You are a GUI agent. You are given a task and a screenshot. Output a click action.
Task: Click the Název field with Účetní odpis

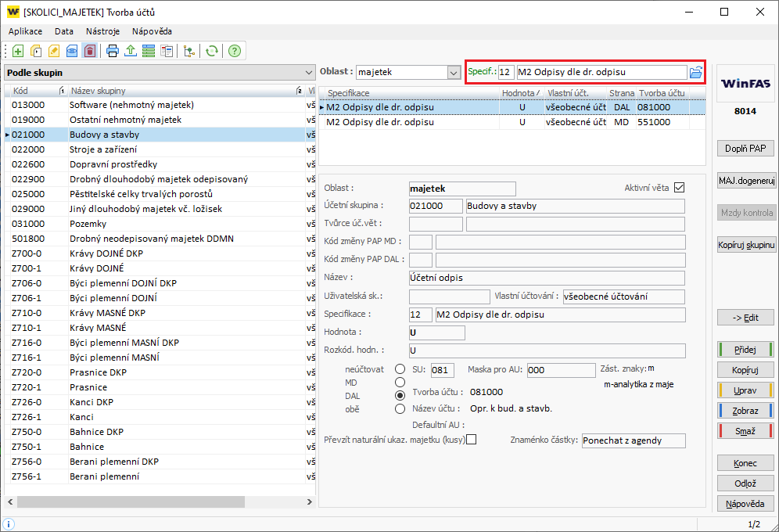click(547, 279)
